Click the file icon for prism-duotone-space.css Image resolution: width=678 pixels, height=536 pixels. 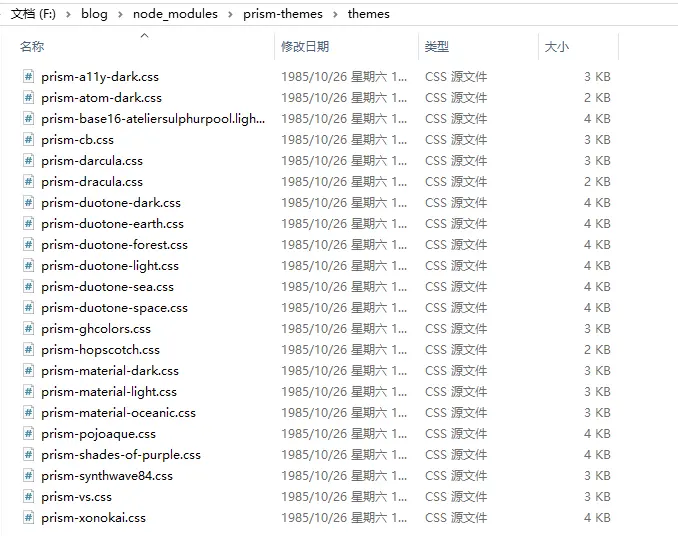28,308
